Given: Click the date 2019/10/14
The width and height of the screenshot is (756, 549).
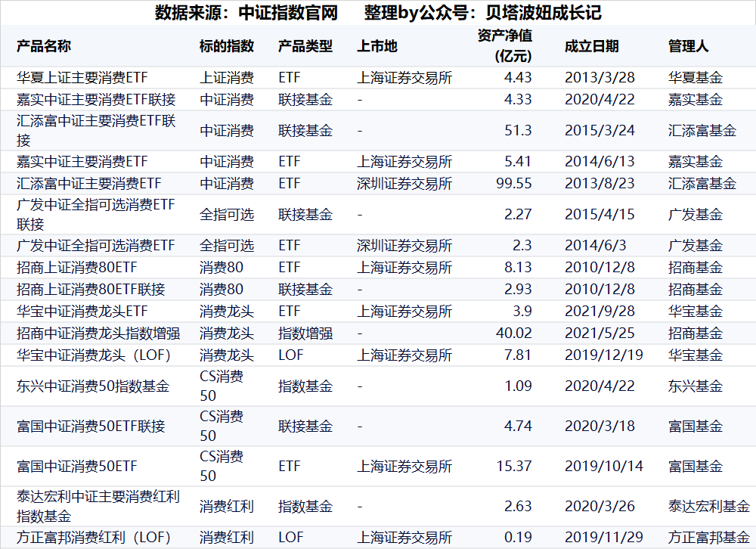Looking at the screenshot, I should (x=604, y=466).
